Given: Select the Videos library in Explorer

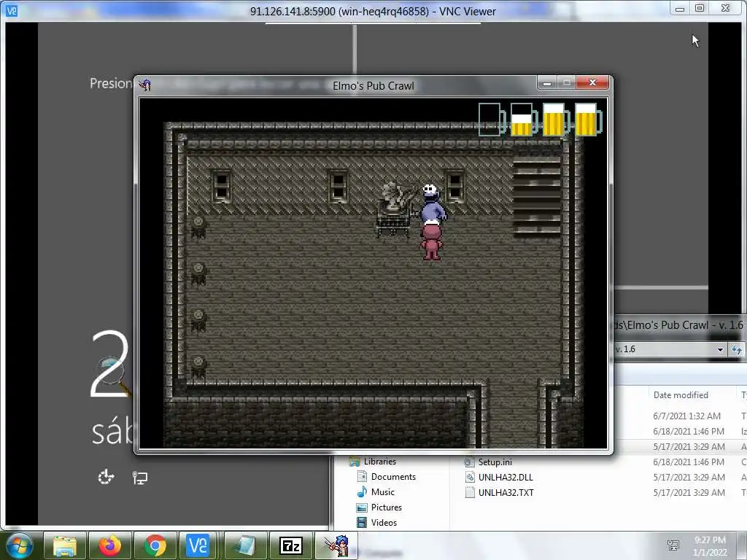Looking at the screenshot, I should 384,522.
